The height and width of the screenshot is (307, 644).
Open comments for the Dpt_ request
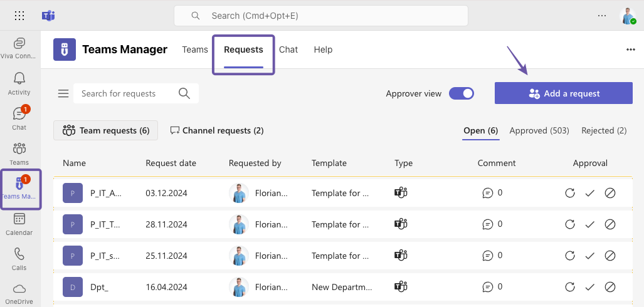pyautogui.click(x=492, y=286)
